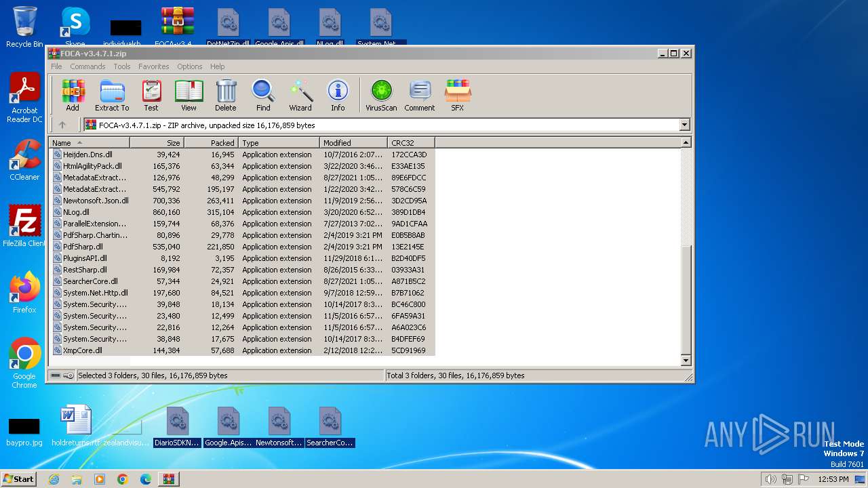Image resolution: width=868 pixels, height=488 pixels.
Task: Click volume speaker tray icon
Action: 770,479
